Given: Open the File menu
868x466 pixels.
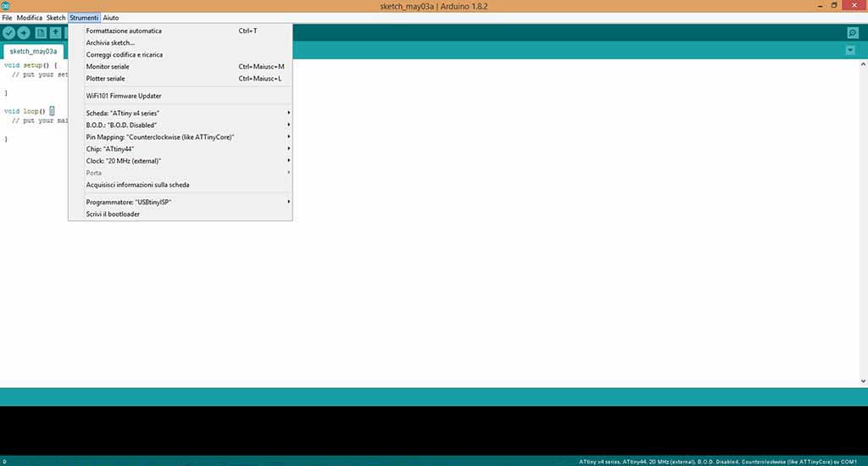Looking at the screenshot, I should 7,18.
